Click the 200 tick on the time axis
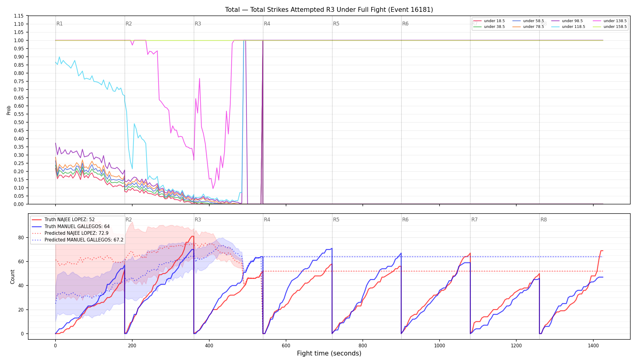Screen dimensions: 637x364 [132, 345]
